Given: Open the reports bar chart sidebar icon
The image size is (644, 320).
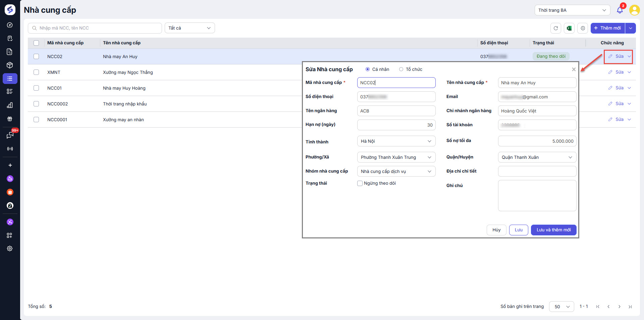Looking at the screenshot, I should tap(10, 105).
